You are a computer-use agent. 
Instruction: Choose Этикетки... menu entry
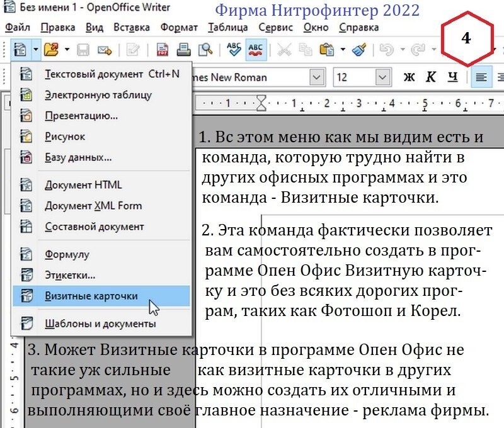[x=101, y=275]
